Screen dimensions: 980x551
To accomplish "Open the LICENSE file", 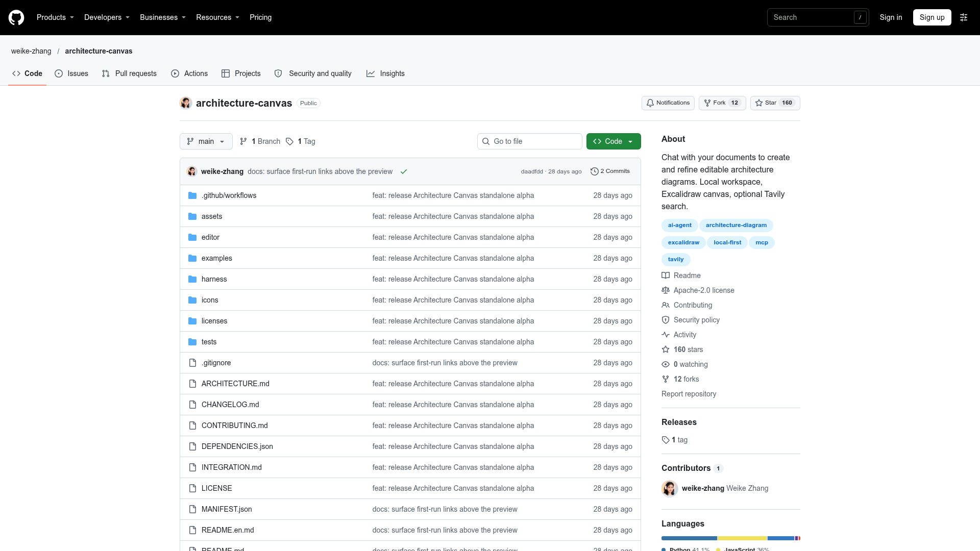I will 216,488.
